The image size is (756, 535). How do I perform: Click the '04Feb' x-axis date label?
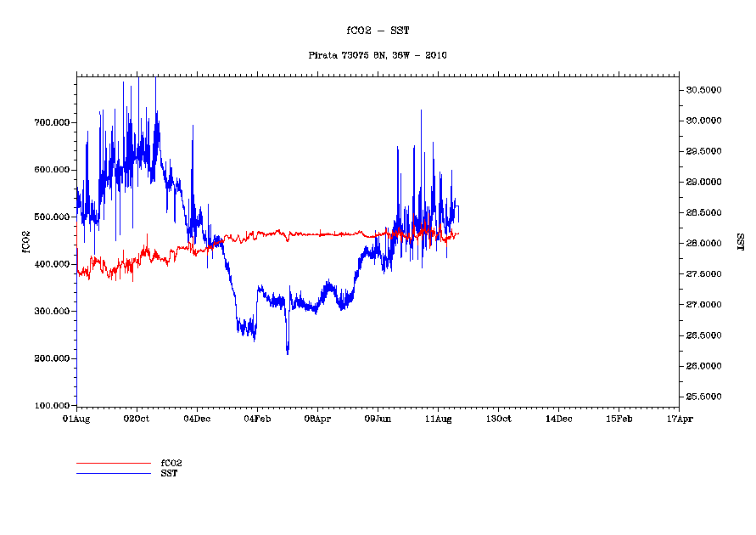pyautogui.click(x=257, y=419)
